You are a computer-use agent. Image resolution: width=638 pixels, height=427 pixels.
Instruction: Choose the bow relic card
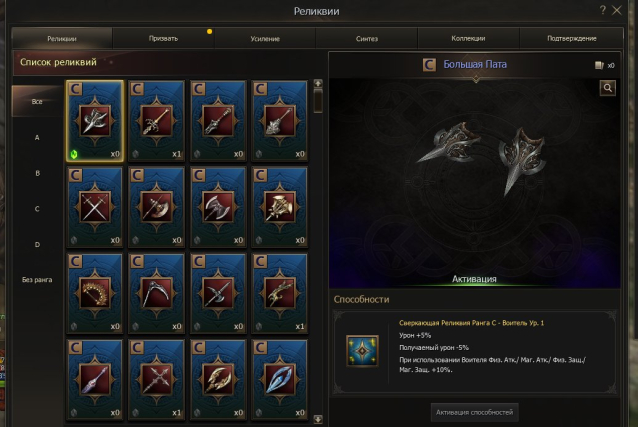tap(95, 293)
